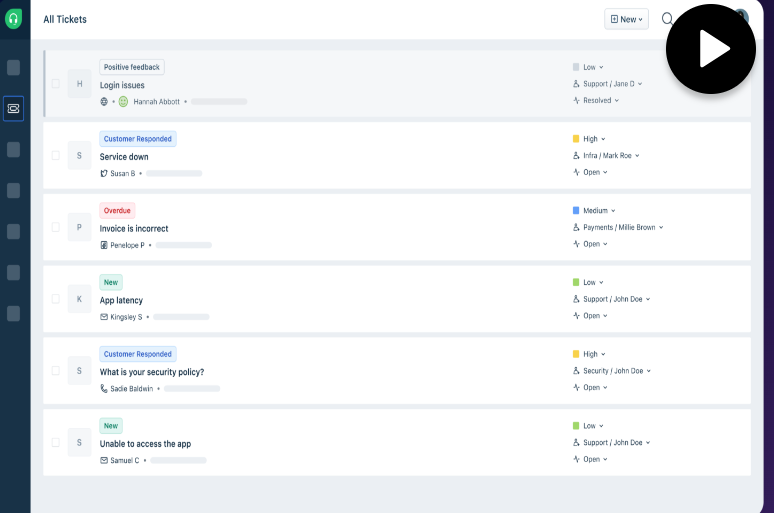The height and width of the screenshot is (513, 774).
Task: Click the P avatar on Invoice is incorrect ticket
Action: tap(79, 227)
